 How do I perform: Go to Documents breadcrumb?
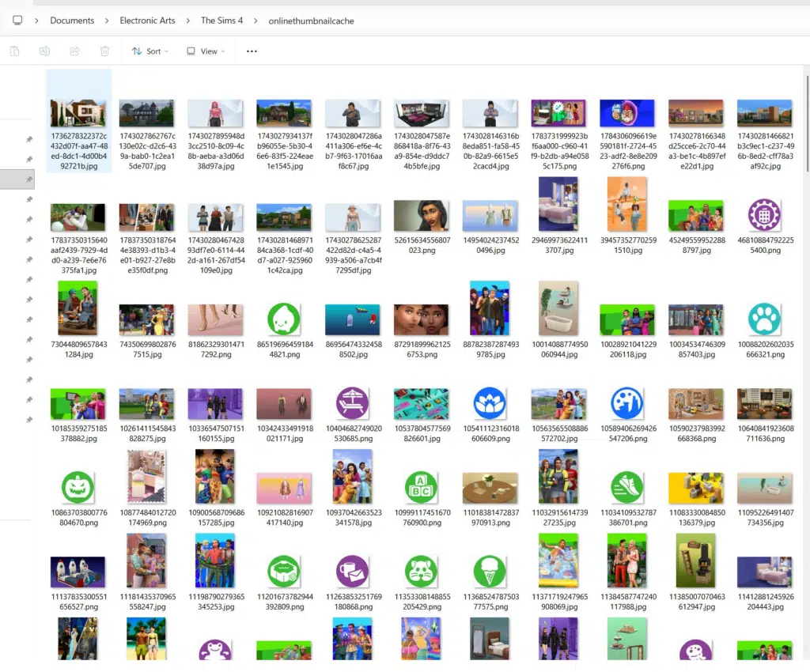pos(72,21)
